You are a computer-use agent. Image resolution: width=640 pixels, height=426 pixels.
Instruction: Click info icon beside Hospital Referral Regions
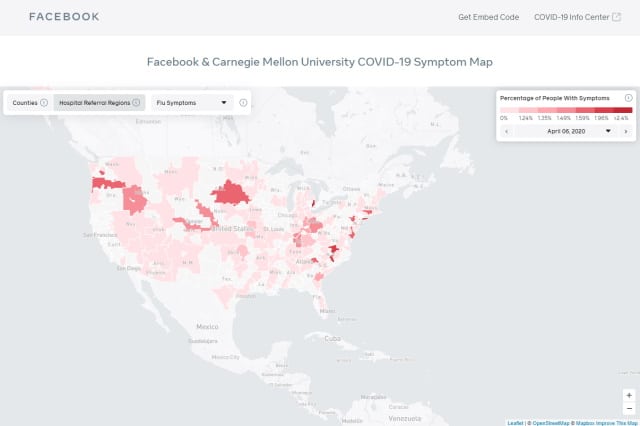tap(136, 102)
